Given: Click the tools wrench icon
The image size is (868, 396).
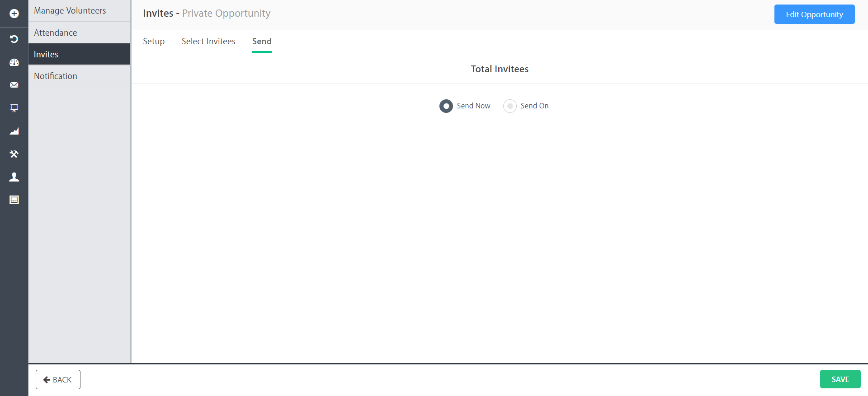Looking at the screenshot, I should (x=14, y=154).
